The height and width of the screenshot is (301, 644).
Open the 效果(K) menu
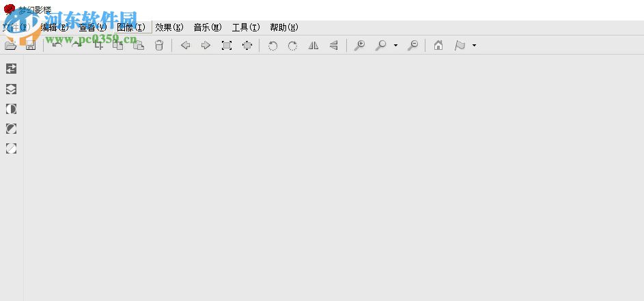pos(169,27)
